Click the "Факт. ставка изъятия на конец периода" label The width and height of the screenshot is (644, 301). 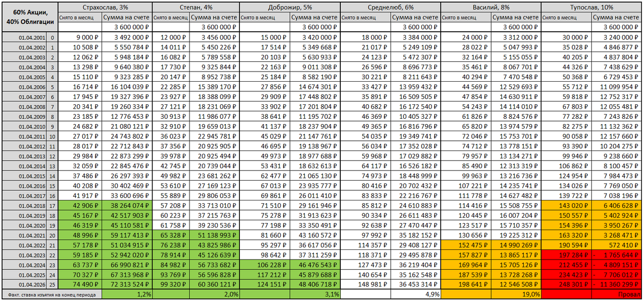click(x=52, y=295)
